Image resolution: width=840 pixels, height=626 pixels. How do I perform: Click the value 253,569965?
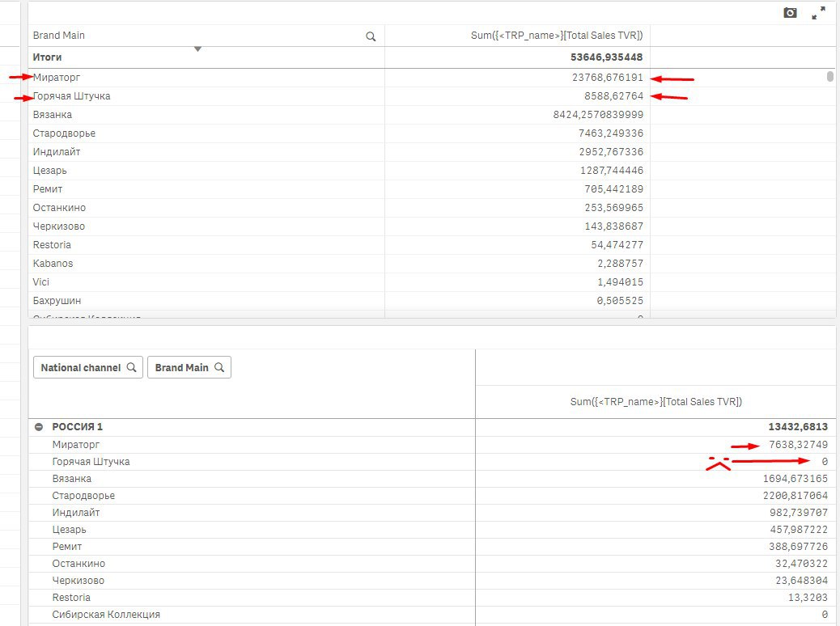614,208
